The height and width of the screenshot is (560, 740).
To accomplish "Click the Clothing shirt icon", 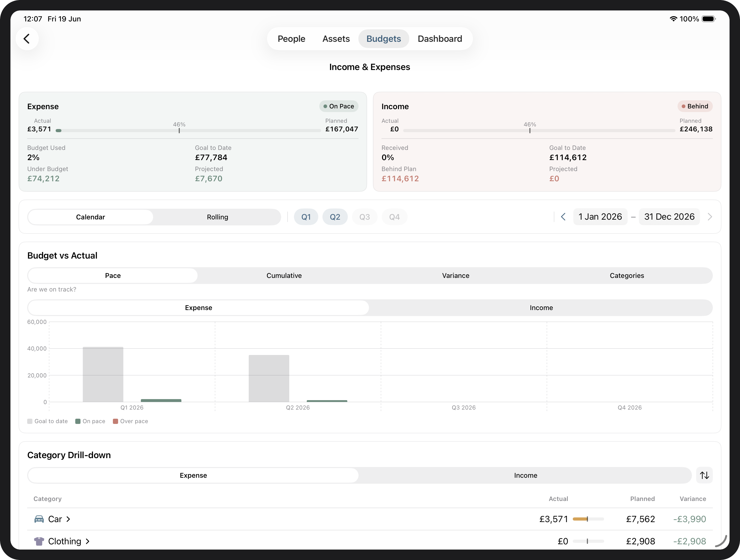I will pyautogui.click(x=39, y=541).
